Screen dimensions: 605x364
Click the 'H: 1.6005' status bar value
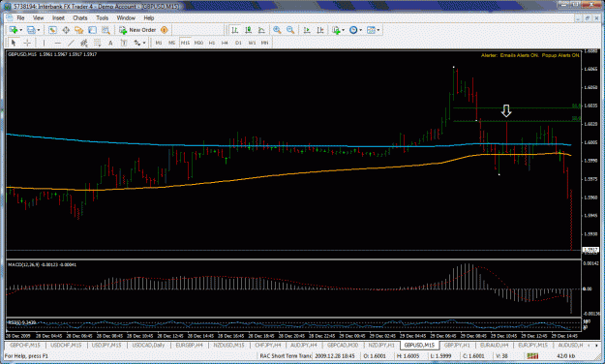click(x=408, y=356)
